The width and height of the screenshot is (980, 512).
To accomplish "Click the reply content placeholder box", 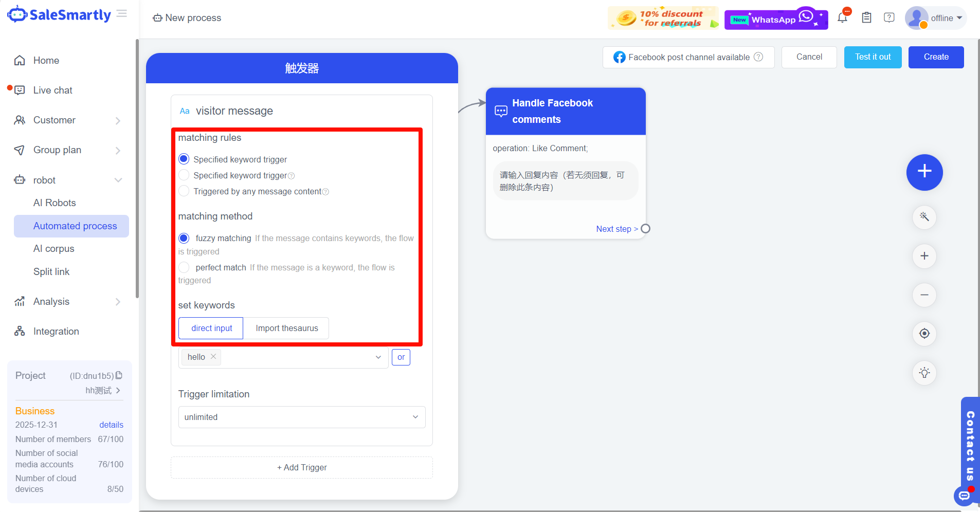I will (566, 181).
